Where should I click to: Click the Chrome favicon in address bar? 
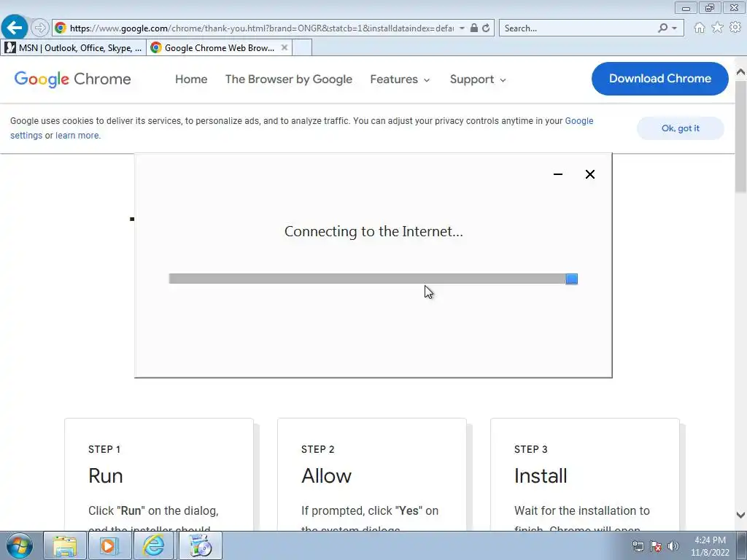point(61,28)
